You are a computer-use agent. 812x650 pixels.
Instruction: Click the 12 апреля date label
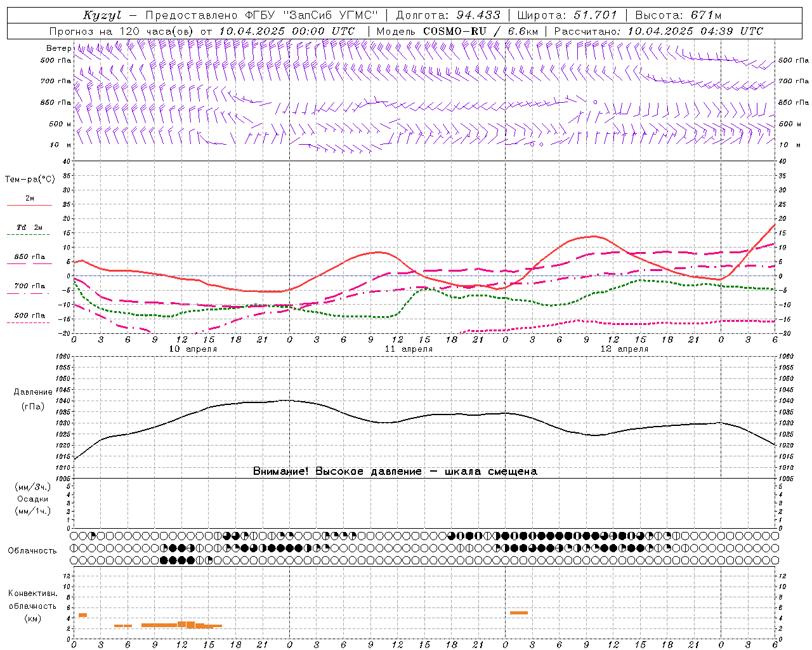[x=624, y=349]
